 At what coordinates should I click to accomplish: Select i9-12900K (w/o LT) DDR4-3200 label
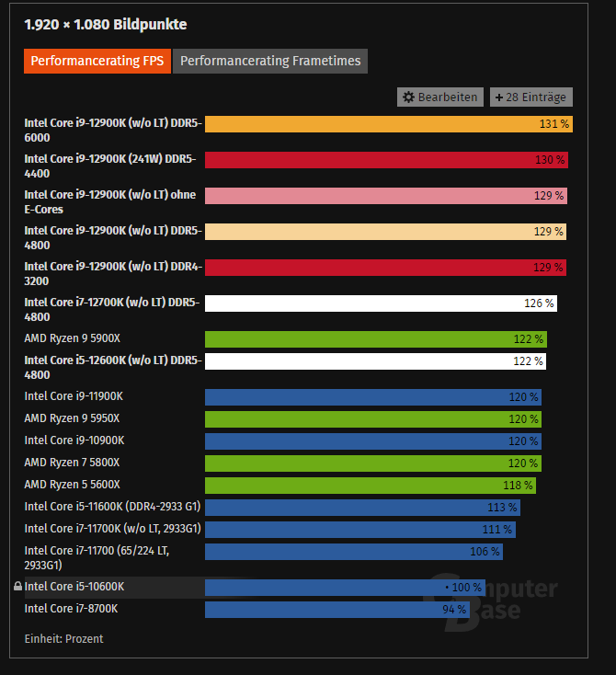113,274
